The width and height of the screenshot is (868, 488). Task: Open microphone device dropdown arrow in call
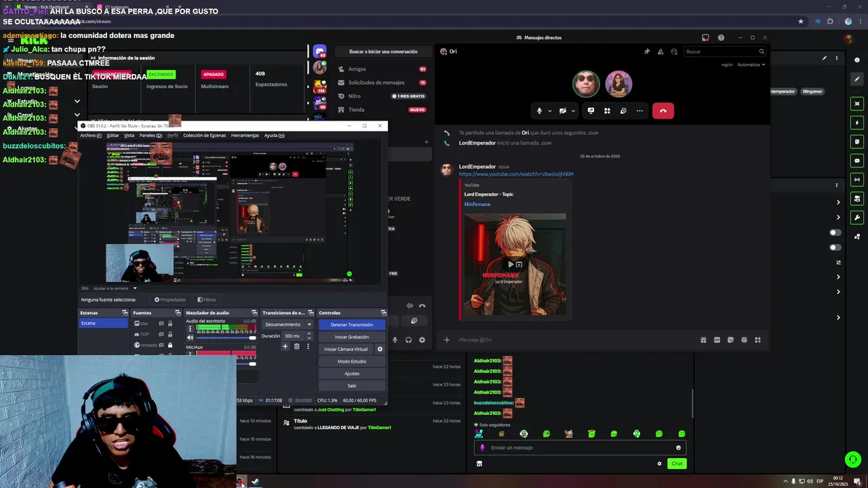coord(549,110)
